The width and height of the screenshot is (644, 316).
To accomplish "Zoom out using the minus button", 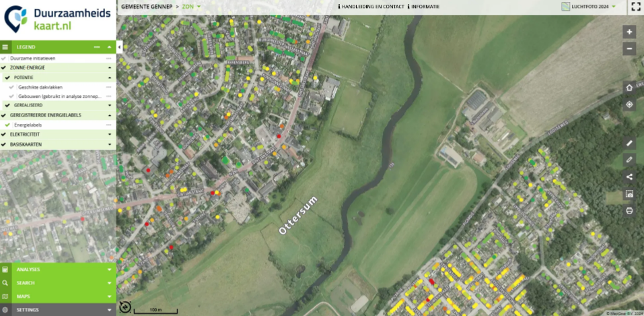I will point(629,49).
